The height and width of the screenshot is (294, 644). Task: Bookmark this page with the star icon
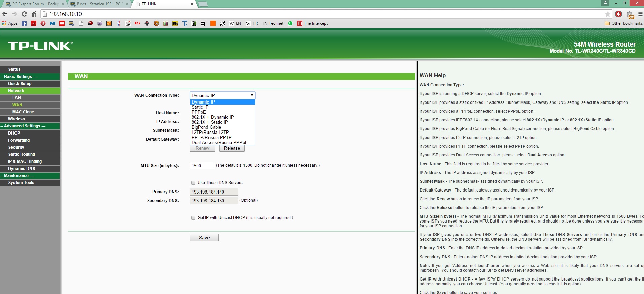point(608,14)
